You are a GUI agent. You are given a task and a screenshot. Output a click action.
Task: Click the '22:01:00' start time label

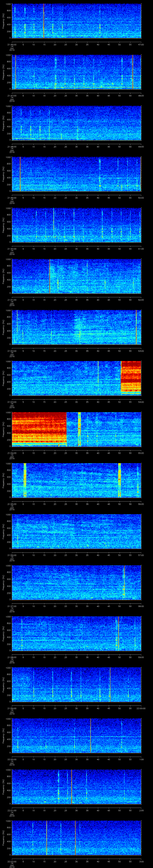click(x=12, y=810)
